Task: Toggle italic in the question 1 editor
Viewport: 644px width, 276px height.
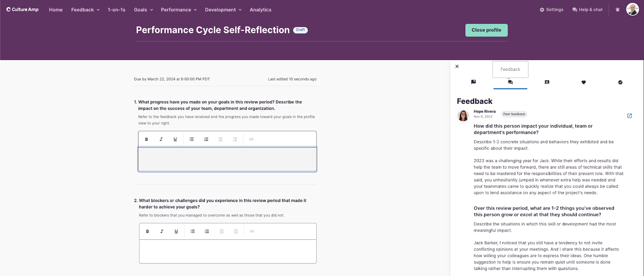Action: click(x=161, y=139)
